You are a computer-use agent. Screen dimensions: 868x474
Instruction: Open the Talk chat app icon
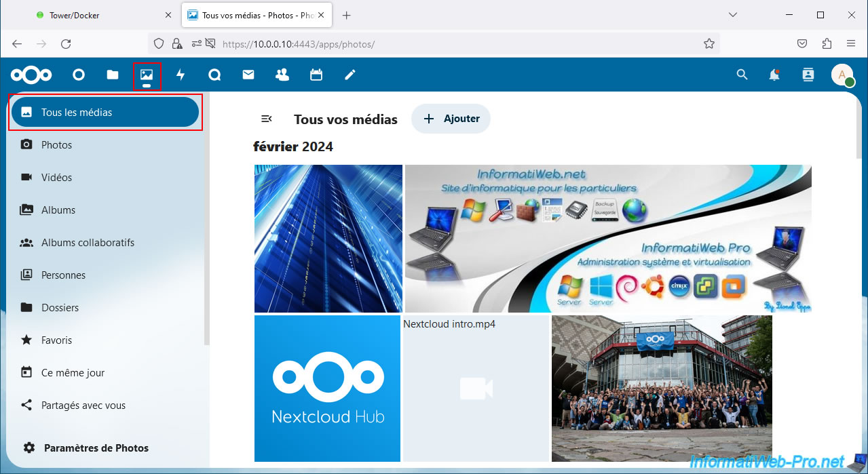tap(214, 75)
